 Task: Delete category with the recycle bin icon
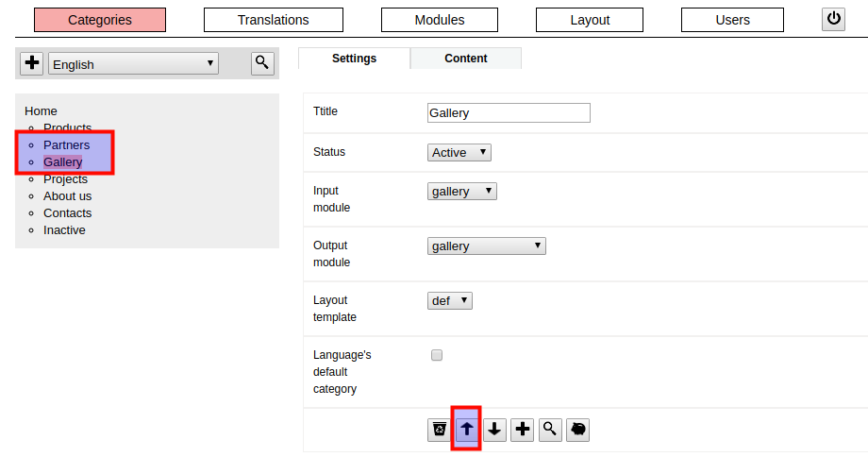click(x=440, y=430)
